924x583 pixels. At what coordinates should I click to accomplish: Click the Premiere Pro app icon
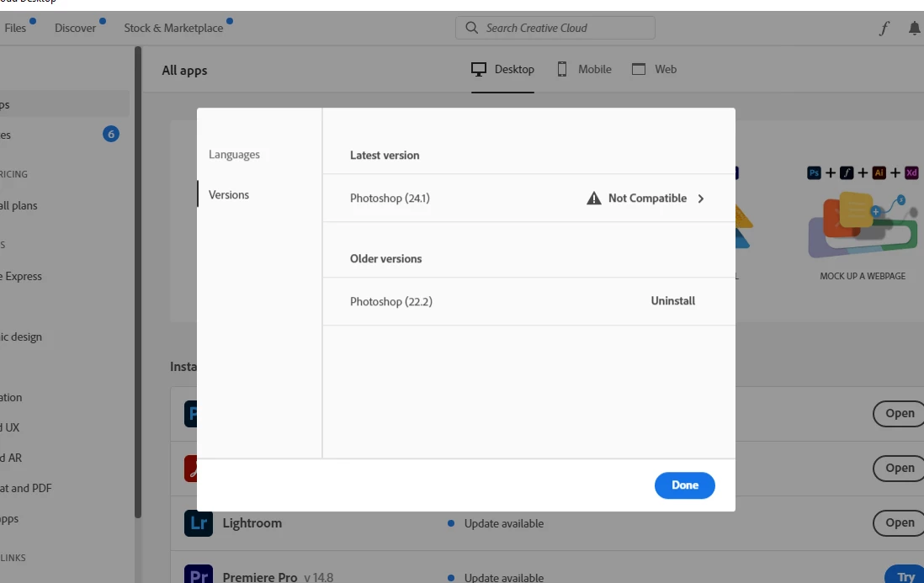click(x=199, y=574)
